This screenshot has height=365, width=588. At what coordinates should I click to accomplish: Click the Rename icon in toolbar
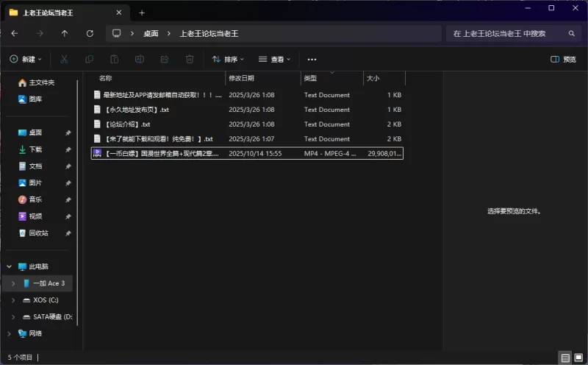click(139, 59)
